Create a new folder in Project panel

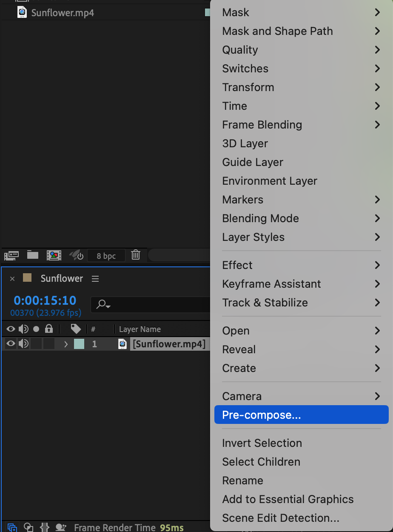[33, 255]
